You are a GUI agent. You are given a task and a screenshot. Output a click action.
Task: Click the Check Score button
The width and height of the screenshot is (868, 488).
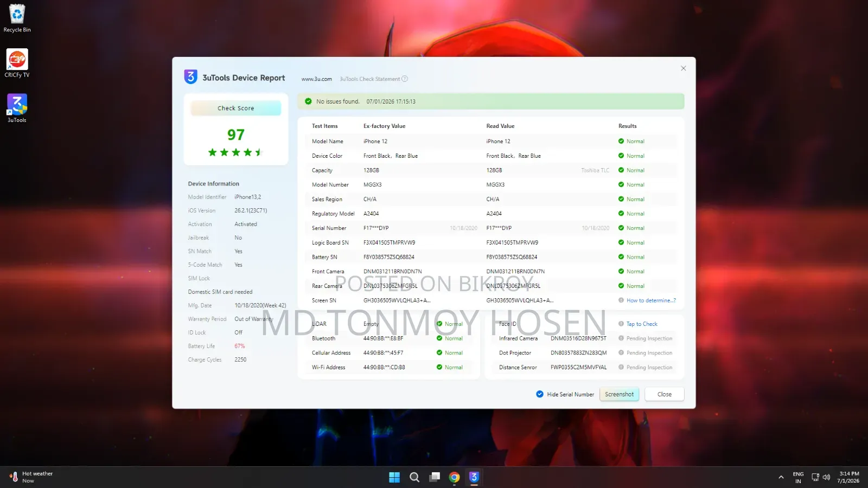pyautogui.click(x=236, y=108)
